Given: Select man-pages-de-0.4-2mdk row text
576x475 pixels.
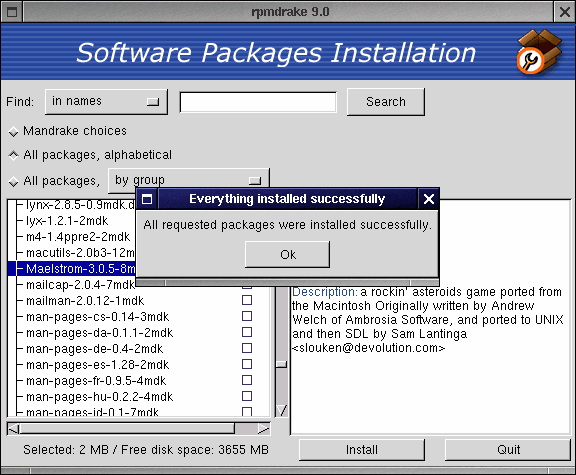Looking at the screenshot, I should (x=94, y=349).
